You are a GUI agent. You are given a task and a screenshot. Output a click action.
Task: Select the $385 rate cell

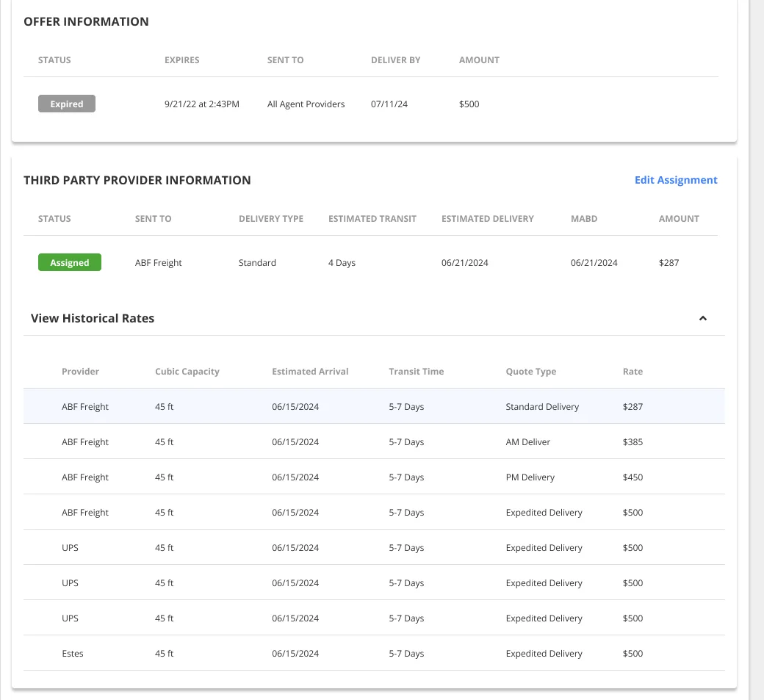pos(633,442)
